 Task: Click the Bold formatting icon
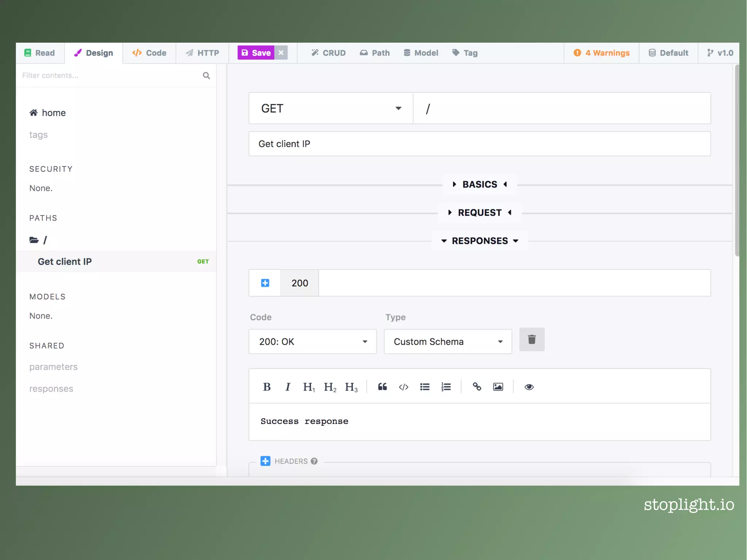coord(267,387)
